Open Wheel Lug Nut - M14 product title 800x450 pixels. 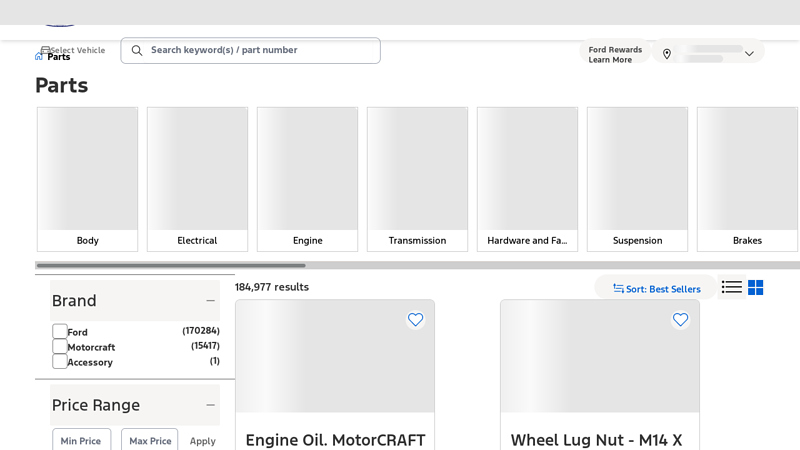(596, 440)
